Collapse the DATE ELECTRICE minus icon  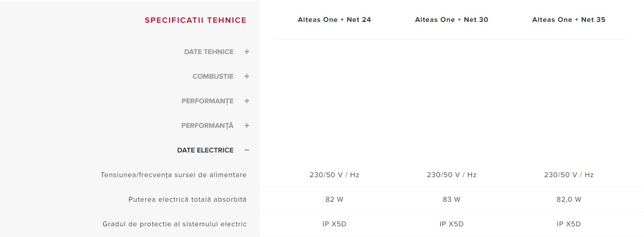[x=247, y=150]
